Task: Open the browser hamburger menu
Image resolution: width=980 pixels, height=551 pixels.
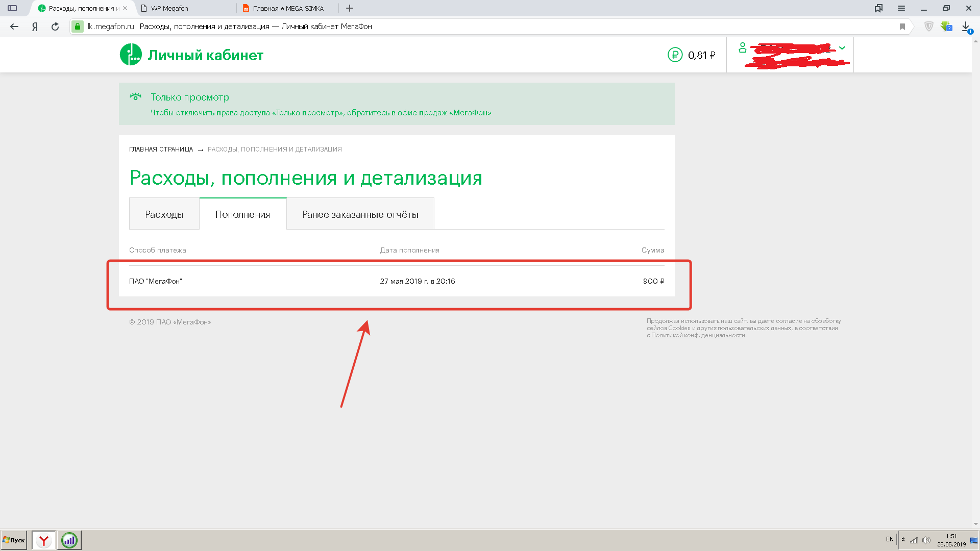Action: tap(901, 8)
